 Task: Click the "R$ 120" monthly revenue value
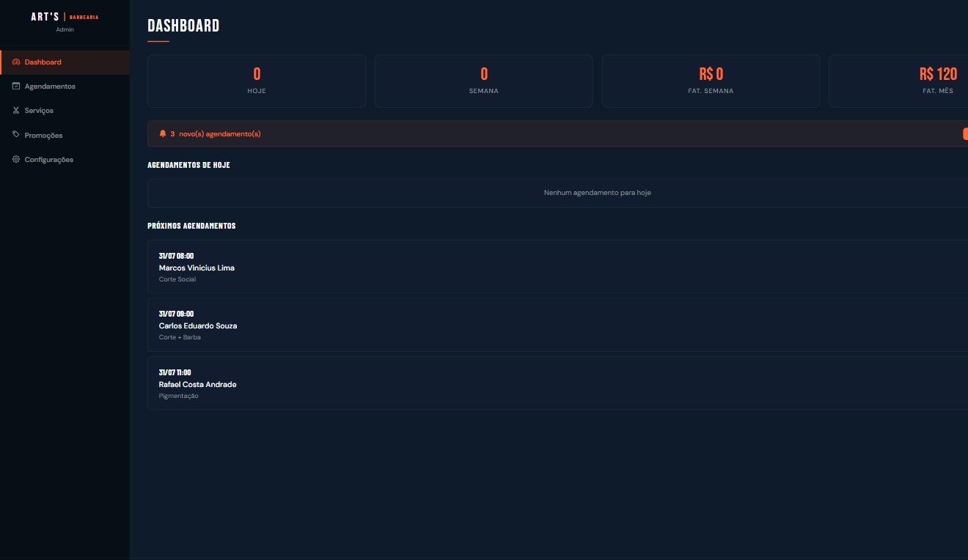938,74
